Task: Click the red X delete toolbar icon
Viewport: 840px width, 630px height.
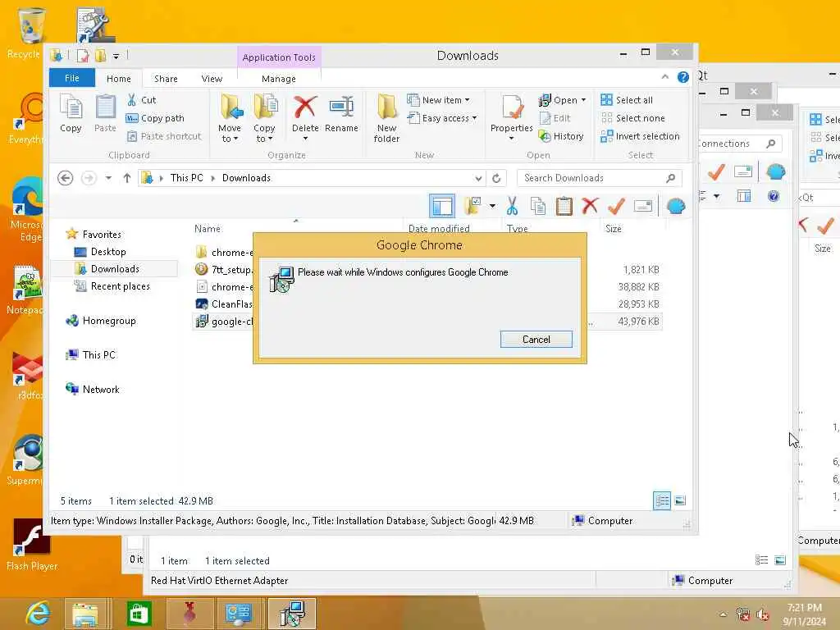Action: [590, 206]
